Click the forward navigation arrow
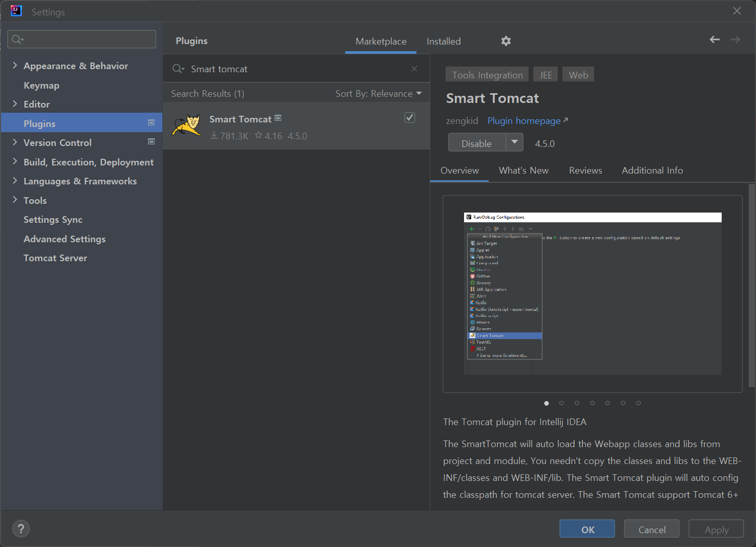 pos(735,39)
